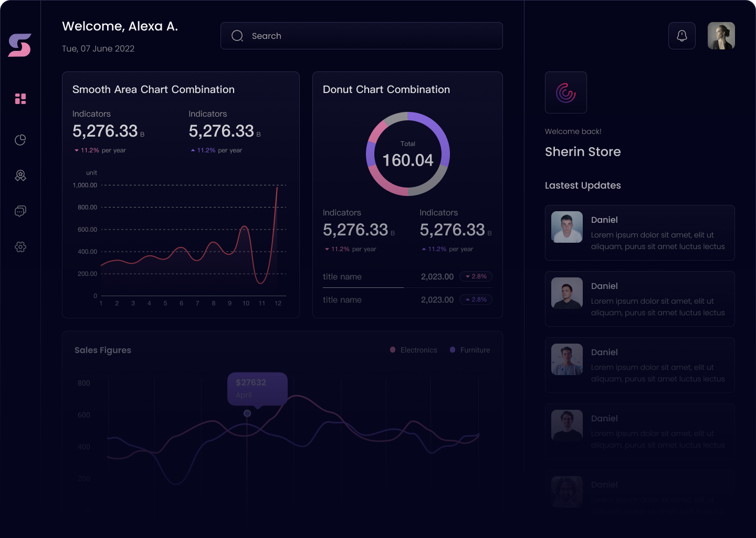Select the second title name row
The width and height of the screenshot is (756, 538).
342,300
